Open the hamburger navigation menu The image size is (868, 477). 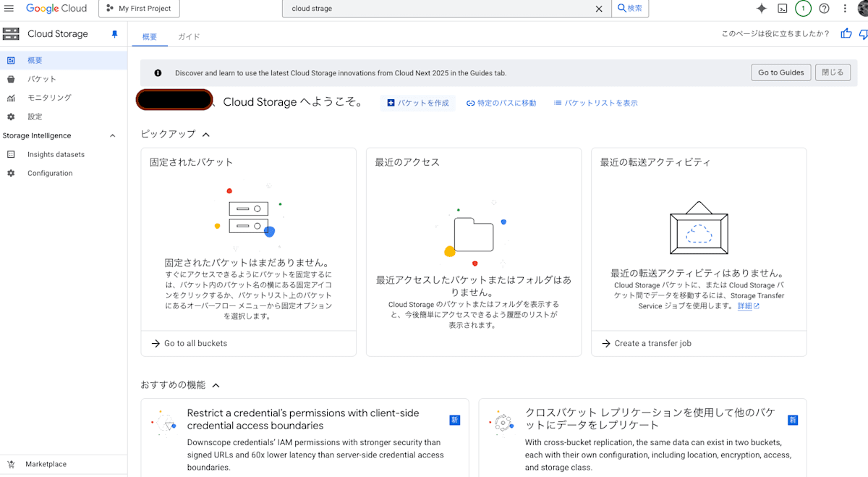click(9, 9)
